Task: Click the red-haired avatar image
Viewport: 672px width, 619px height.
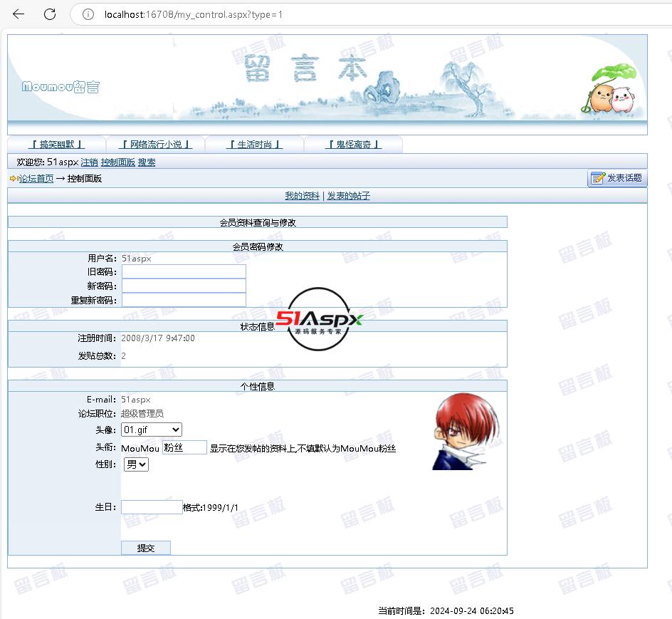Action: (x=459, y=432)
